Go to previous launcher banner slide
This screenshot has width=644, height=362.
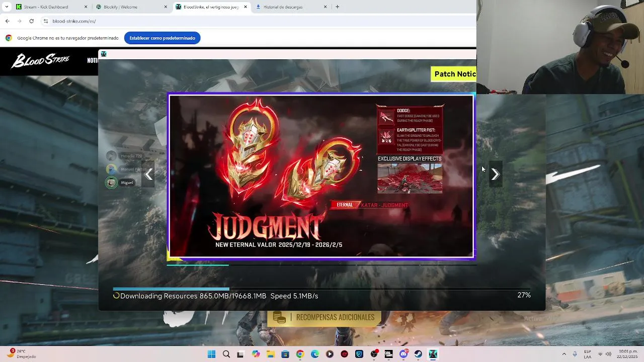(148, 174)
